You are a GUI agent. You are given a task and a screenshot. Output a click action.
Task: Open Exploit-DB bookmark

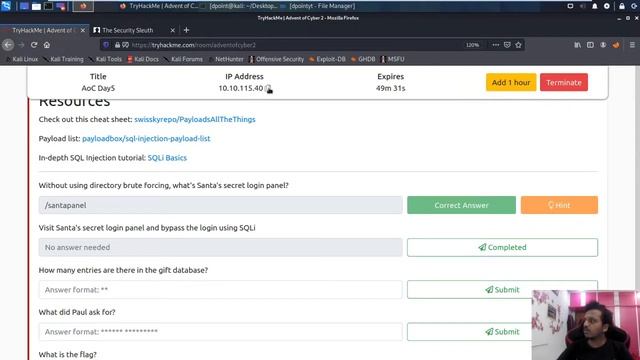point(327,59)
